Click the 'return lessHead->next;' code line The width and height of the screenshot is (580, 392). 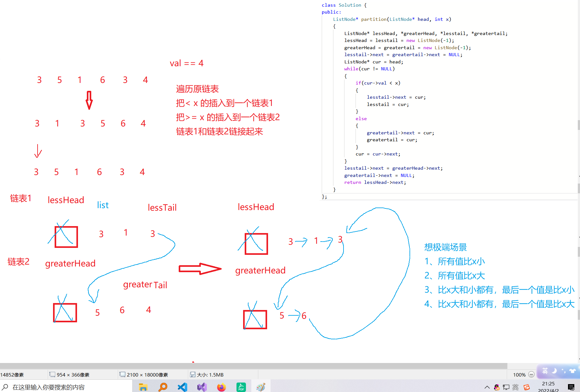coord(375,182)
